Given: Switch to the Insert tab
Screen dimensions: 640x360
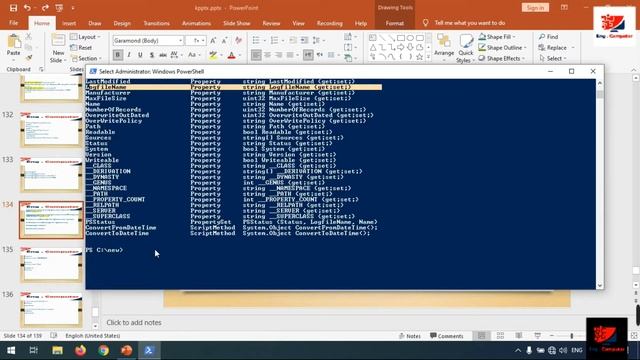Looking at the screenshot, I should [69, 23].
